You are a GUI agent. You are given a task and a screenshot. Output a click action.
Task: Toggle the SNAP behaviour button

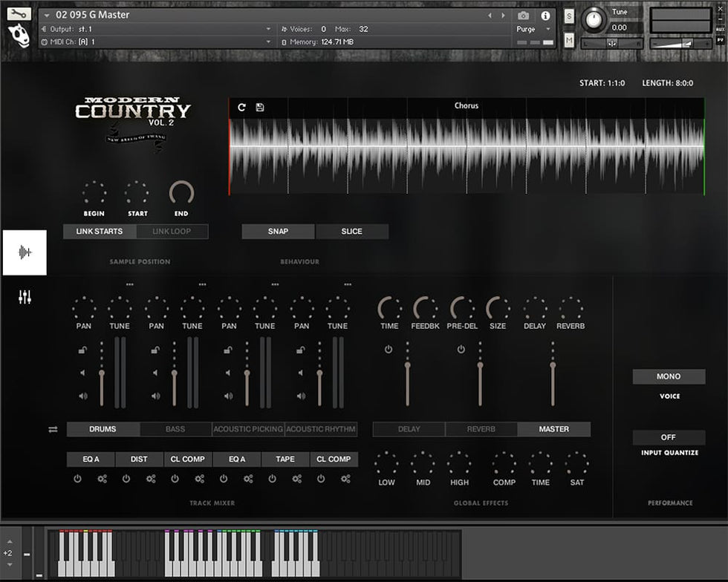coord(278,232)
